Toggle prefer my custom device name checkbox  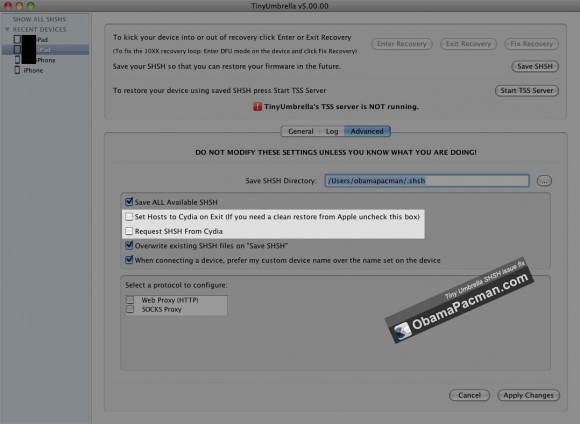pos(129,260)
